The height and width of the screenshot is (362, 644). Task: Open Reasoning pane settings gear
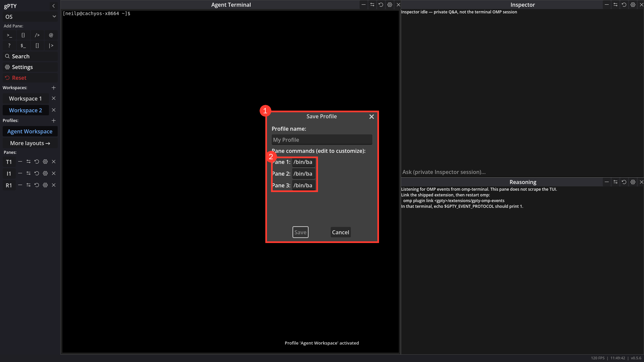633,182
